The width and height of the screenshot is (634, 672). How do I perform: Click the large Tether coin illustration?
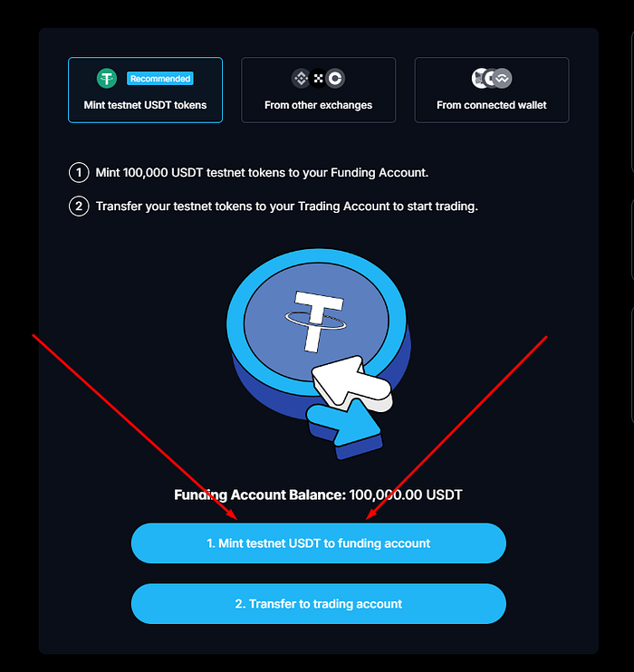pos(319,334)
